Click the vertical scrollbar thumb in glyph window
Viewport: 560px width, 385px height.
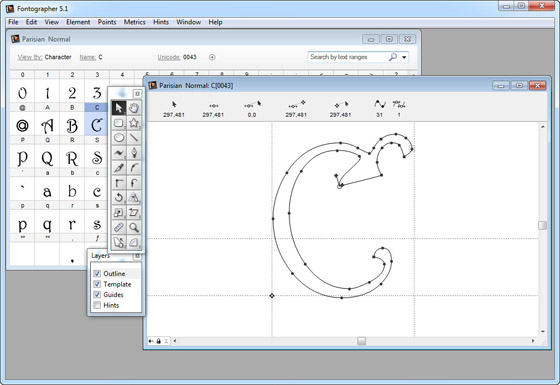pos(542,225)
